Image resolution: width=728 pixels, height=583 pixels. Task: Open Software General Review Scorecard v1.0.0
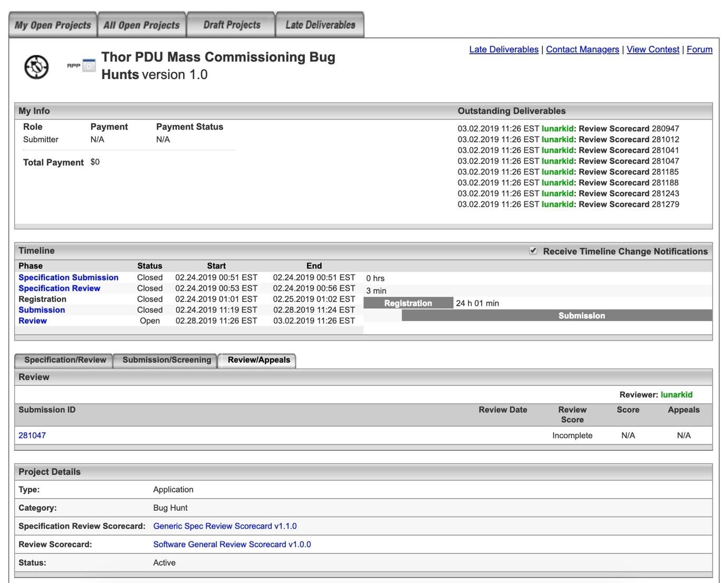[232, 545]
